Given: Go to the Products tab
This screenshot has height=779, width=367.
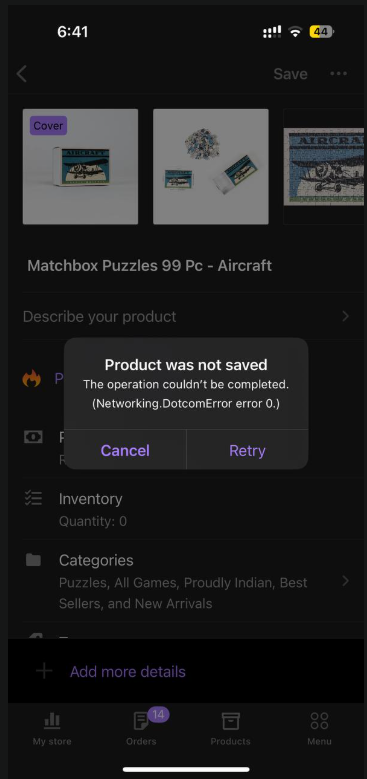Looking at the screenshot, I should coord(230,729).
